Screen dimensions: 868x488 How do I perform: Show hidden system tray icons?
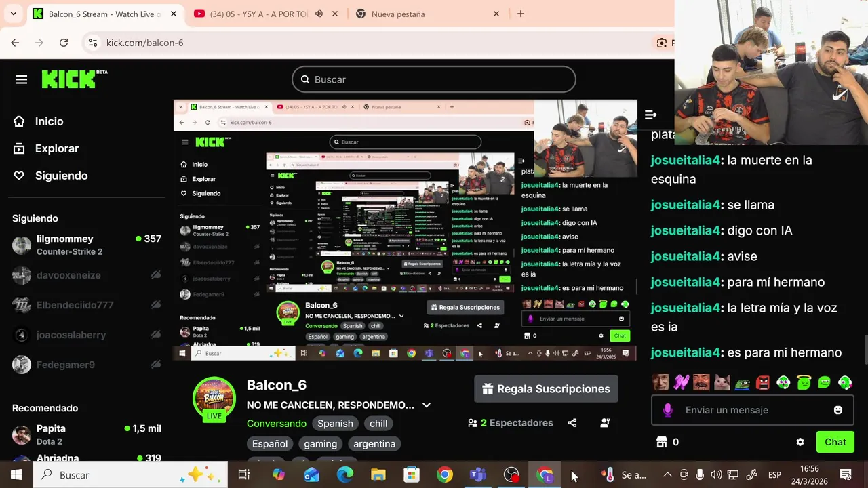667,475
